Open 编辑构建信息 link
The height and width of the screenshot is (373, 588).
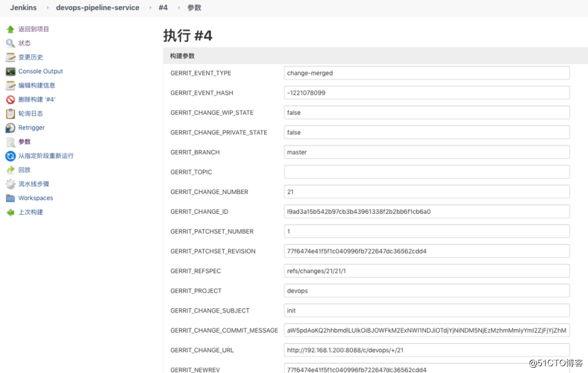37,85
